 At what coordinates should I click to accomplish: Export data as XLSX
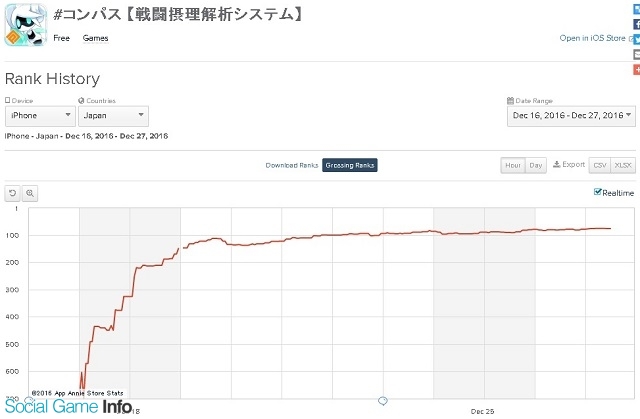(623, 165)
